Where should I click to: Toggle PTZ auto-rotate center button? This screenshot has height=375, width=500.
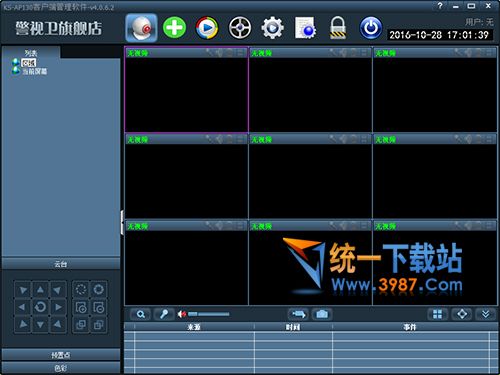(40, 307)
